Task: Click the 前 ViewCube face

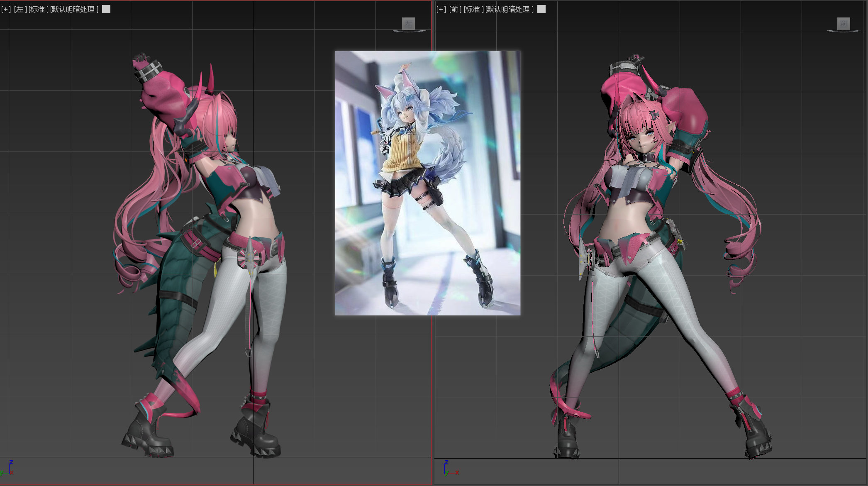Action: pos(844,24)
